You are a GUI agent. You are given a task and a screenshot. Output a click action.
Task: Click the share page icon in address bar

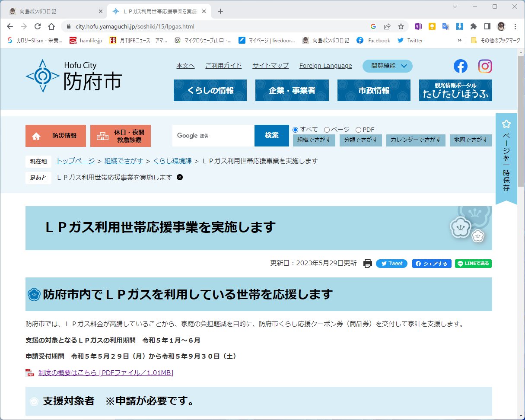[387, 26]
